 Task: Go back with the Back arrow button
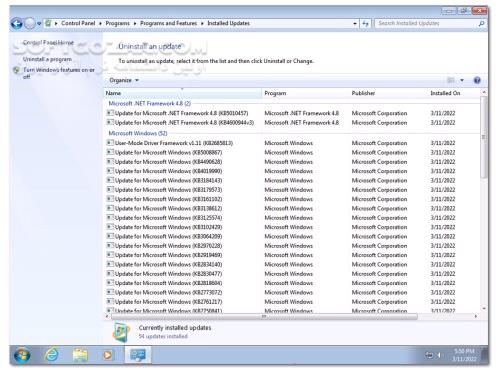pos(16,23)
